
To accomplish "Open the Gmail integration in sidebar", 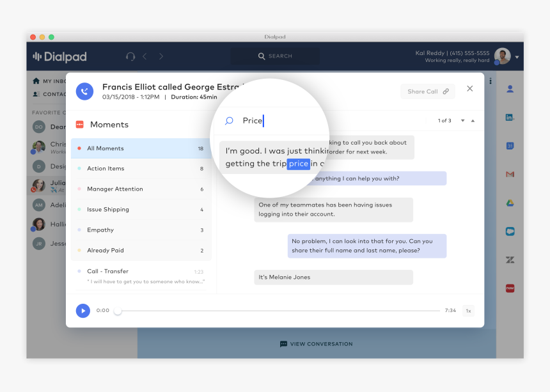I will click(x=510, y=174).
